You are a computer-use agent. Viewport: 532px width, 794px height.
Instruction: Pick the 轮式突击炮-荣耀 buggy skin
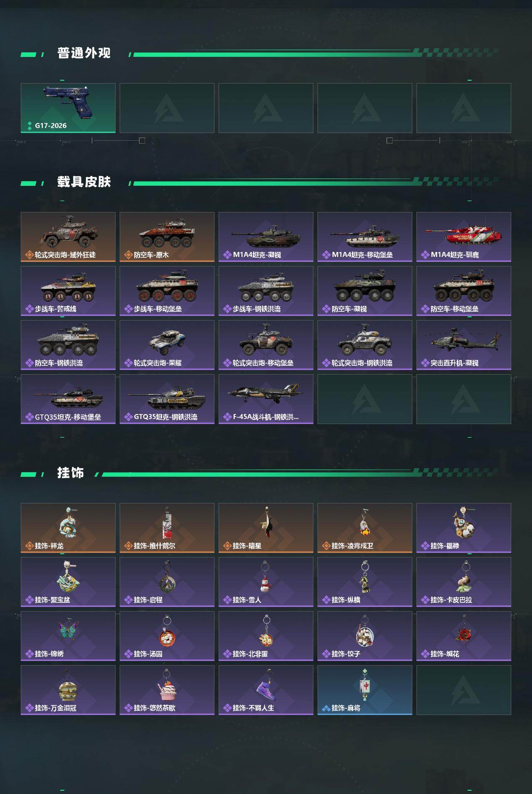167,345
